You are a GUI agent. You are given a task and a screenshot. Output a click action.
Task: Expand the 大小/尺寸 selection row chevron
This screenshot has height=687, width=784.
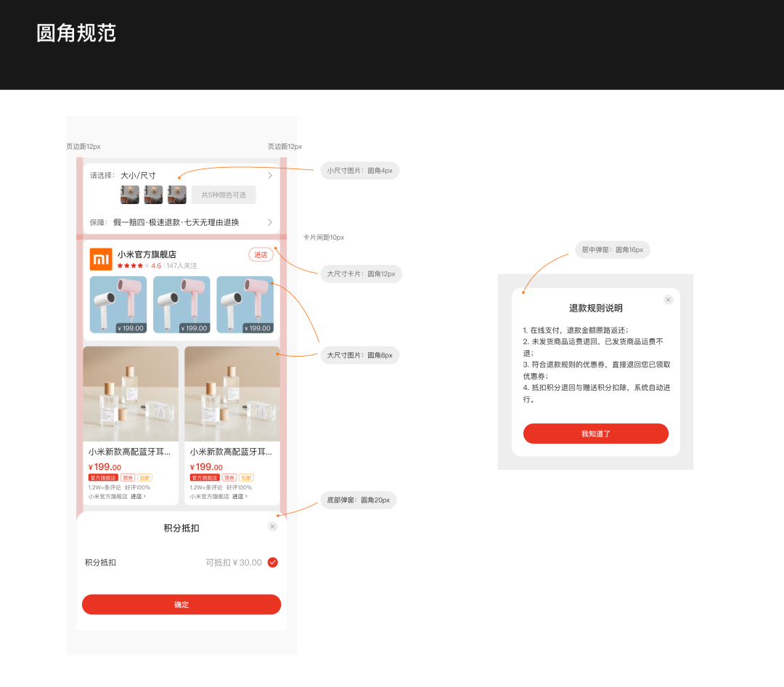click(x=270, y=175)
